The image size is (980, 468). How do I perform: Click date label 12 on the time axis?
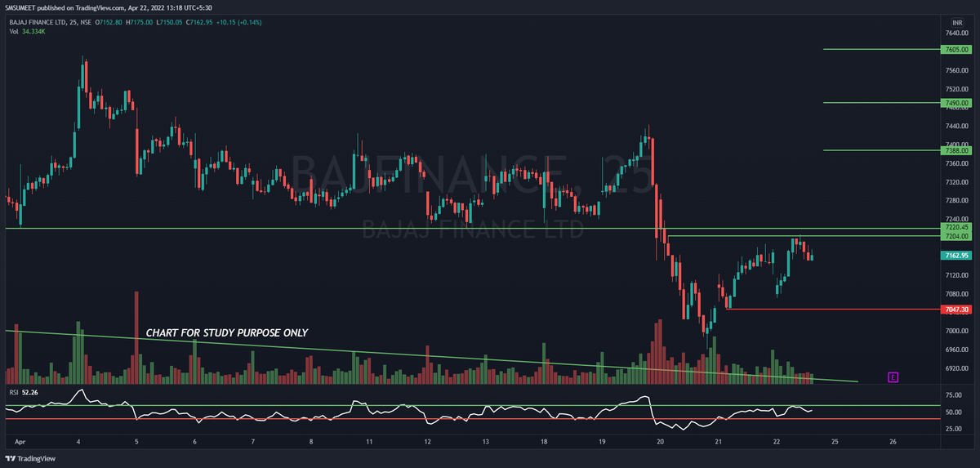click(428, 441)
